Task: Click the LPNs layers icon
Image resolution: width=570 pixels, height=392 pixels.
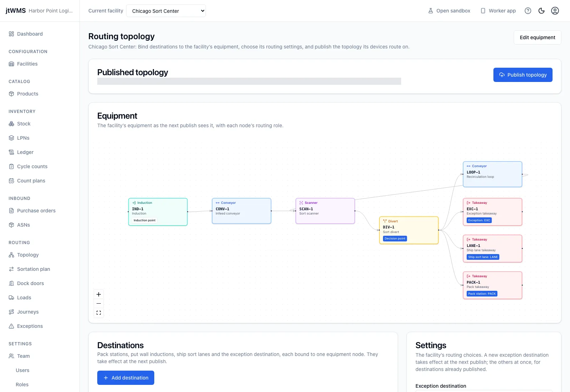Action: 11,138
